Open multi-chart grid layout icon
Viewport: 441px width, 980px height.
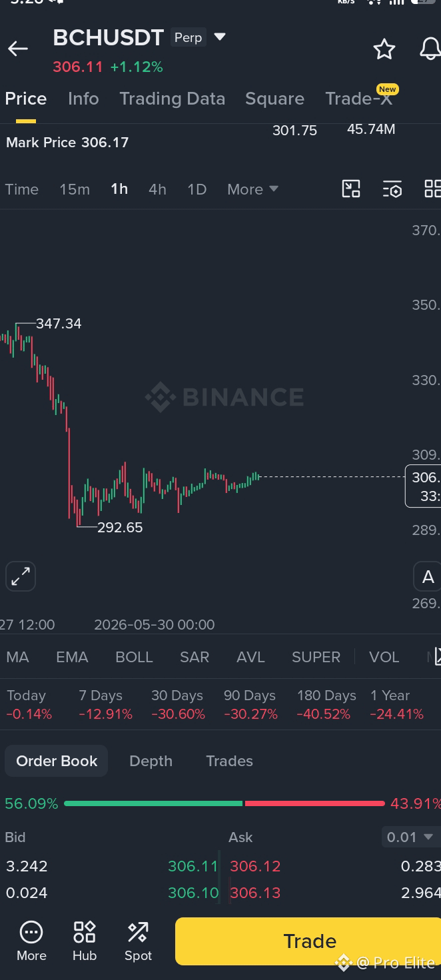(x=432, y=189)
